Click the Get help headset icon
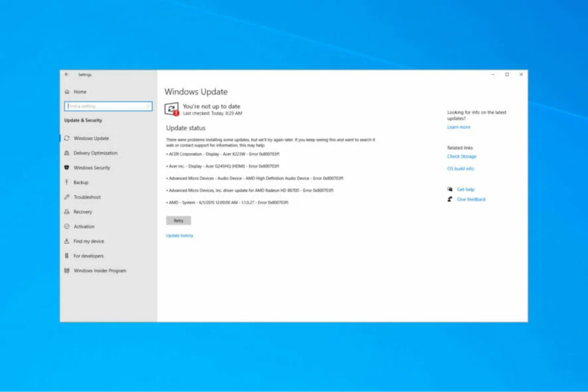 pos(450,189)
